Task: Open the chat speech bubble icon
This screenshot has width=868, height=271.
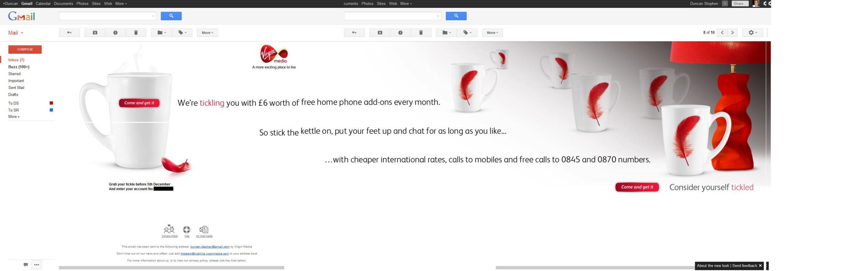Action: (x=25, y=265)
